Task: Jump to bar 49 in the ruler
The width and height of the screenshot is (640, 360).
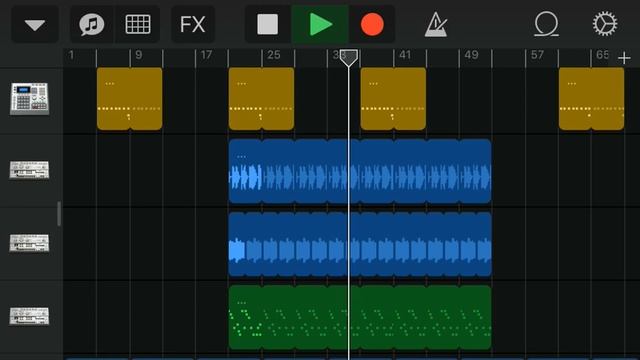Action: pos(471,55)
